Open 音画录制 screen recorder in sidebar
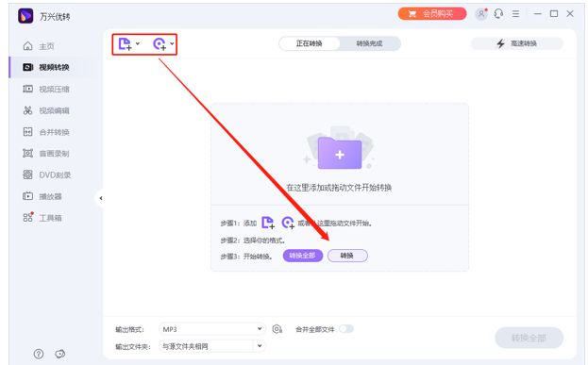588x365 pixels. tap(54, 154)
